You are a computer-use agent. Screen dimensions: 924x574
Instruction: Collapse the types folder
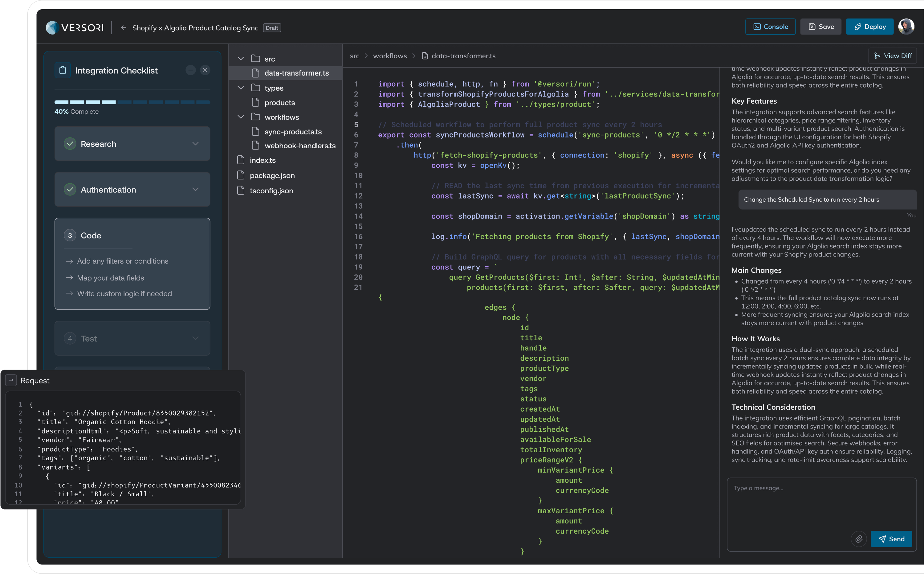coord(241,88)
